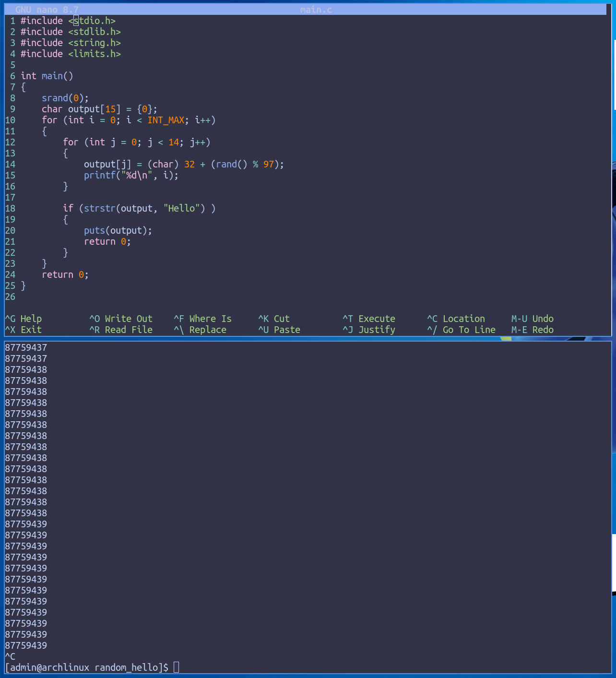This screenshot has height=678, width=616.
Task: Open the ^F Where Is search shortcut
Action: [x=203, y=319]
